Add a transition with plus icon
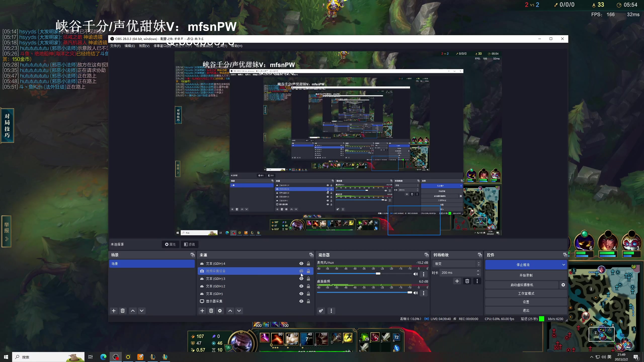 pos(457,281)
